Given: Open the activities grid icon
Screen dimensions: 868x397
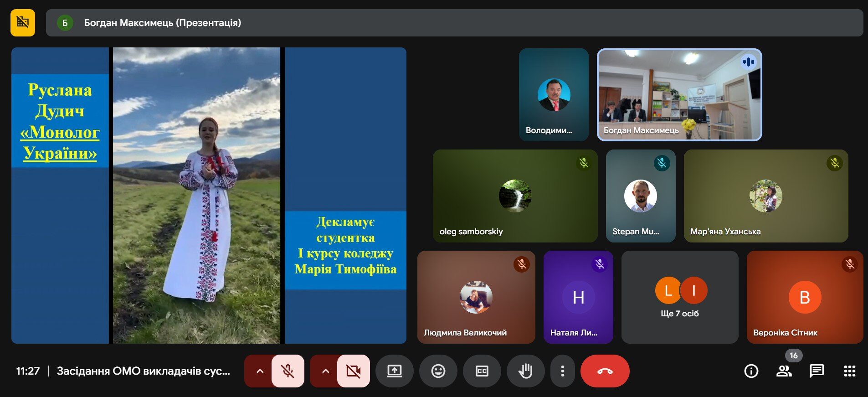Looking at the screenshot, I should pos(849,371).
